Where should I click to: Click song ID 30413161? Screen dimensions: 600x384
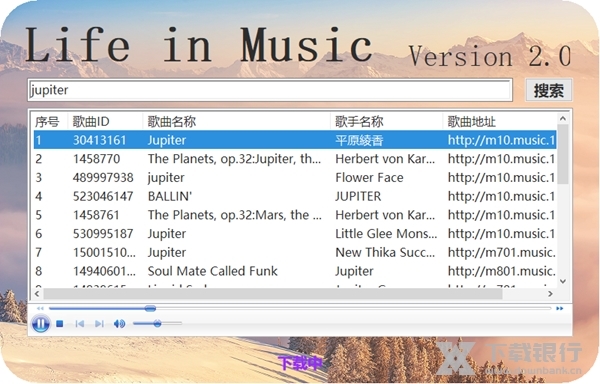click(99, 140)
